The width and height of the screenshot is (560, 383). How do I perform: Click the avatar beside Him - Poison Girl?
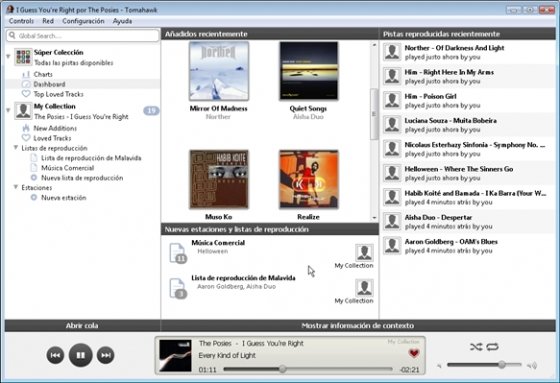392,100
